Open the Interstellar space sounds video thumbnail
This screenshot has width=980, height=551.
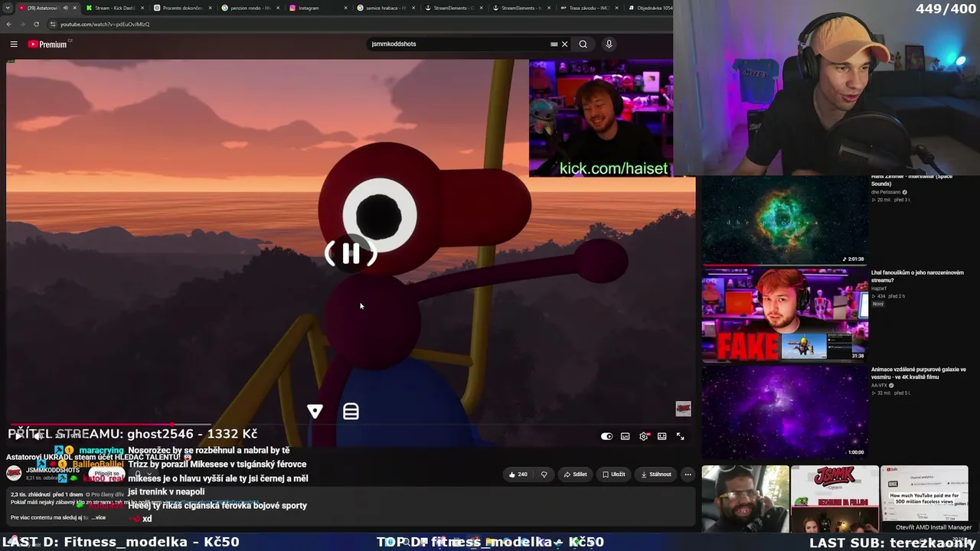[785, 220]
